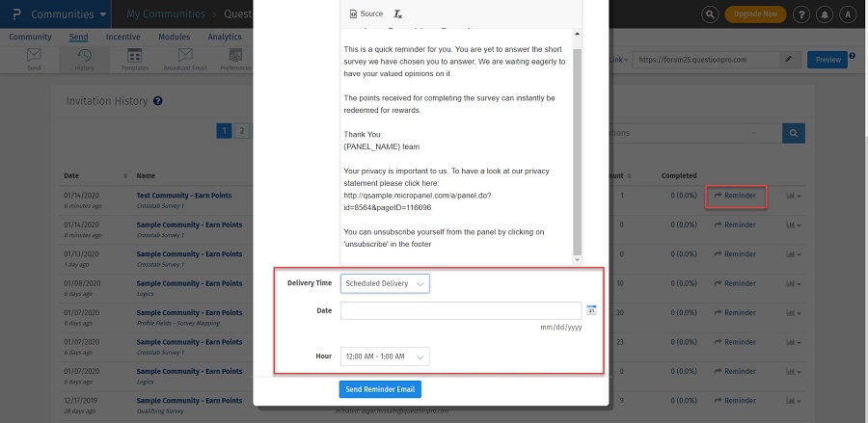The height and width of the screenshot is (423, 868).
Task: Click Reminder for 01/08/2020 row
Action: 735,283
